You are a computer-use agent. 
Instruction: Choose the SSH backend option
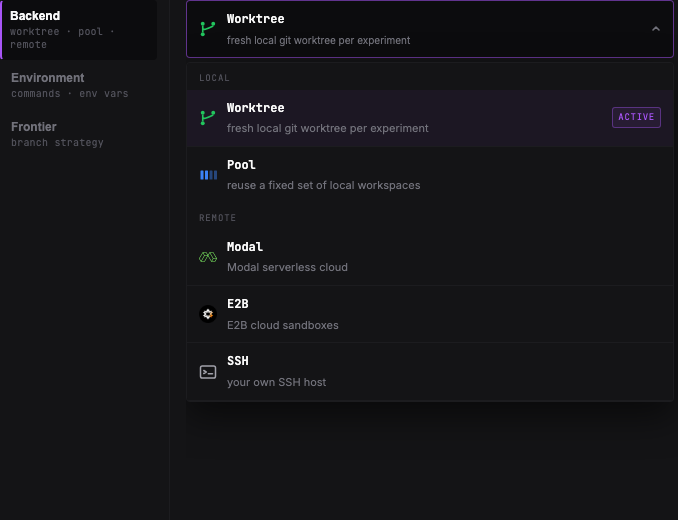pos(430,372)
